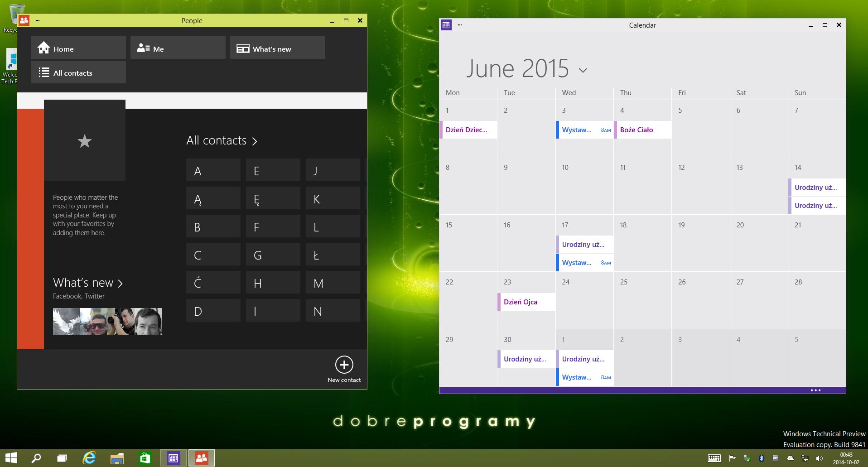Open the Wystaw... 8AM event on June 17

coord(585,262)
